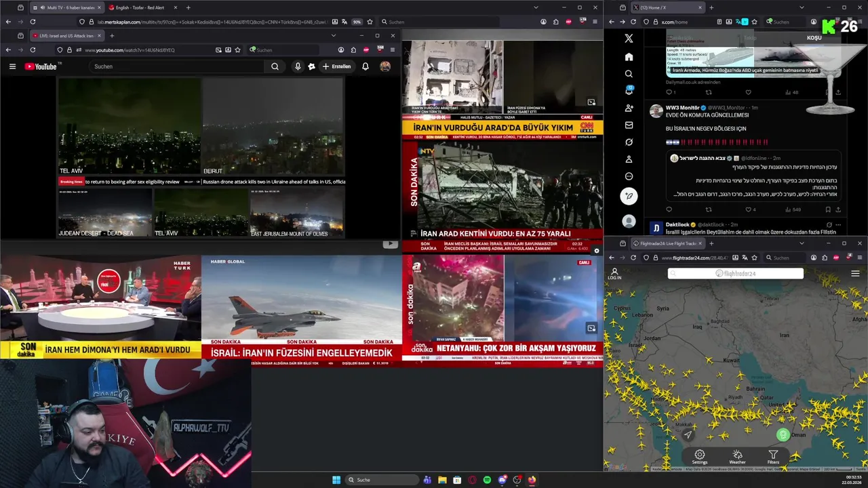Select the LIVE: Israel and US Attack YouTube tab
Screen dimensions: 868x488
[66, 35]
